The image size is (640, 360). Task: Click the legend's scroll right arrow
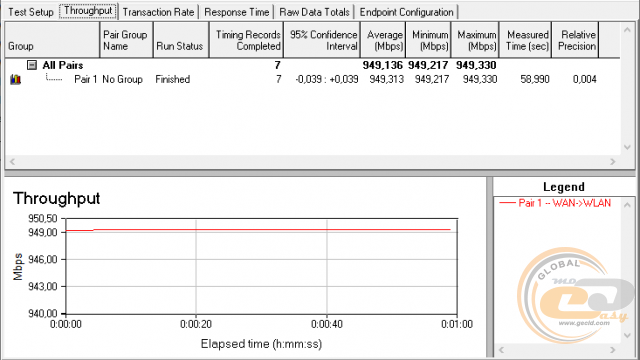tap(613, 350)
